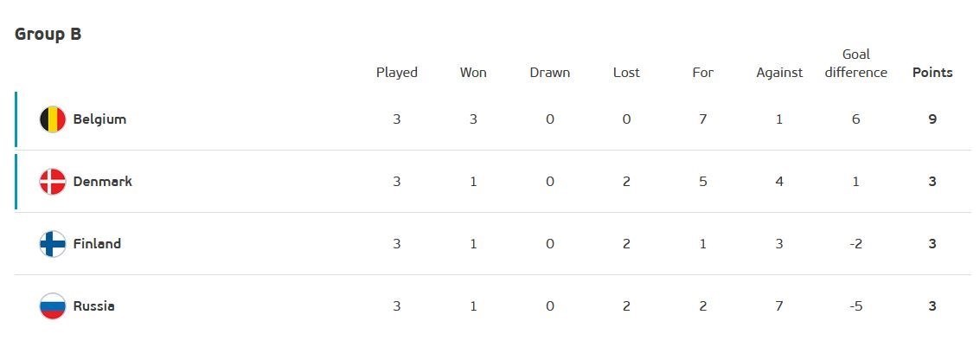Open the Denmark team link
Image resolution: width=980 pixels, height=347 pixels.
pos(102,182)
